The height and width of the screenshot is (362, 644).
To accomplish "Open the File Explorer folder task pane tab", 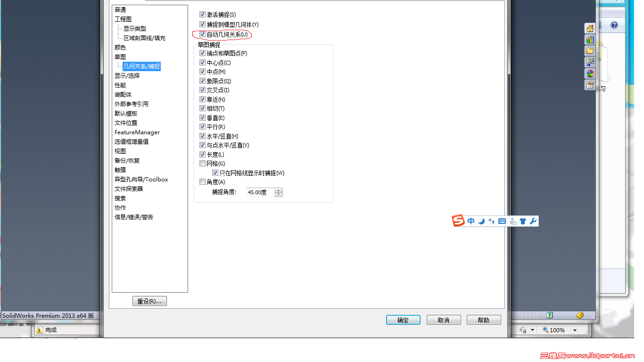I will pos(590,51).
